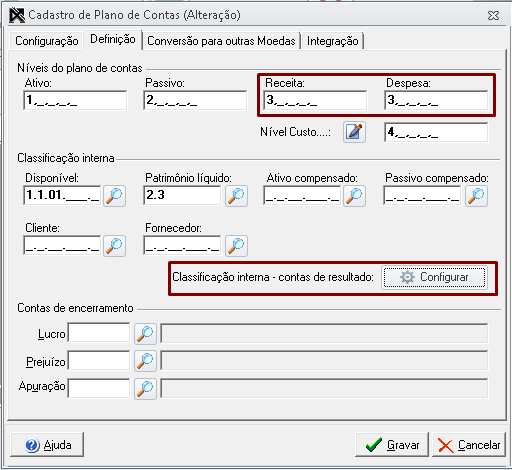Click the Configurar contas de resultado button

pyautogui.click(x=434, y=277)
